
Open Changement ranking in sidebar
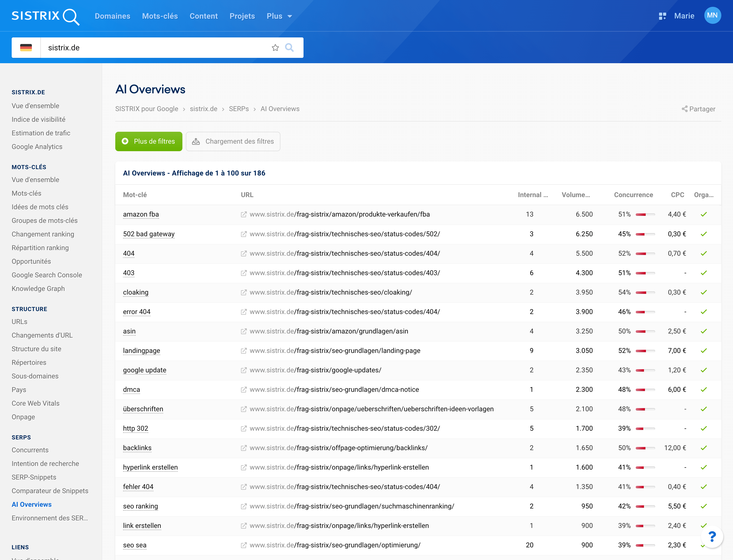(x=43, y=234)
